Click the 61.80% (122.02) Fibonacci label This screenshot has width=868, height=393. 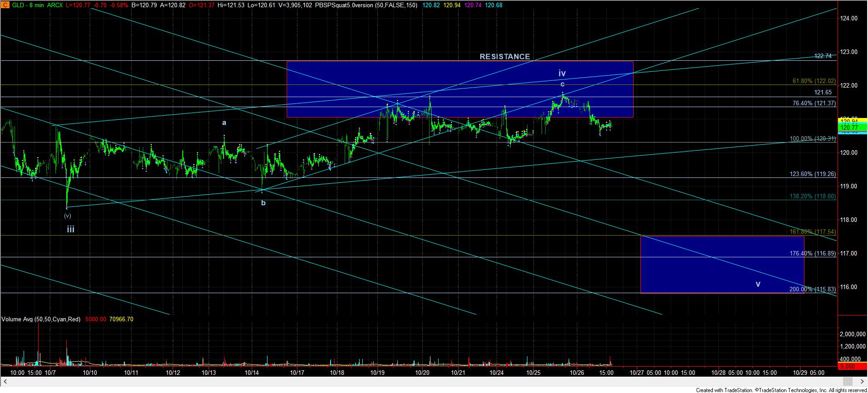point(814,81)
